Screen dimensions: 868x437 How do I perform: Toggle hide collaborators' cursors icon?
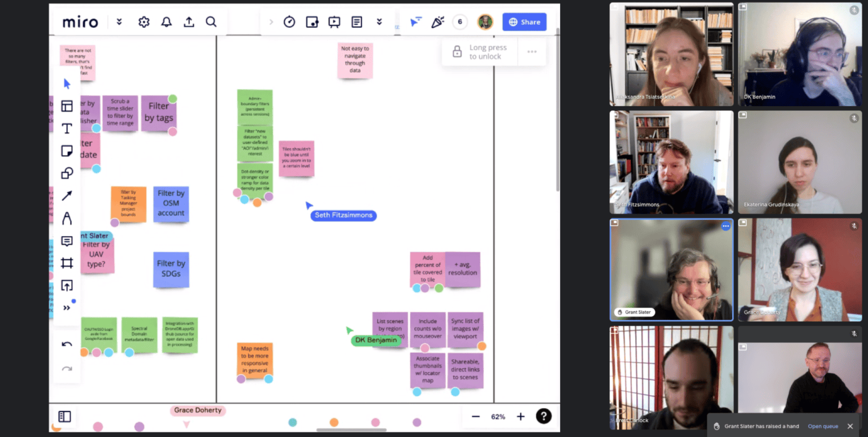coord(416,22)
